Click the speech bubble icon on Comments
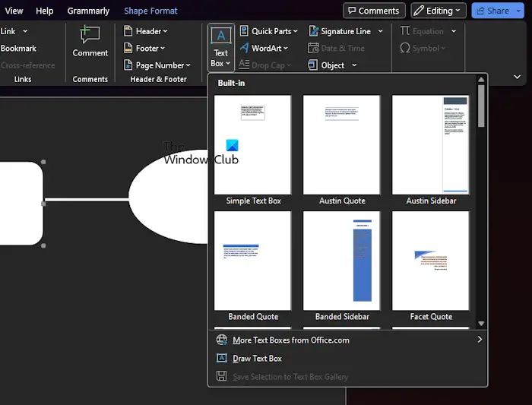Screen dimensions: 532x405 pos(352,11)
